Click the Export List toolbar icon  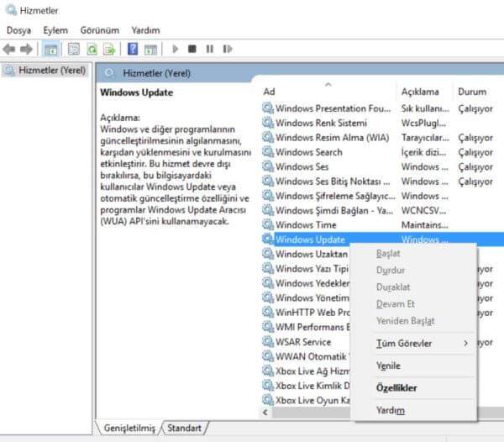[108, 50]
